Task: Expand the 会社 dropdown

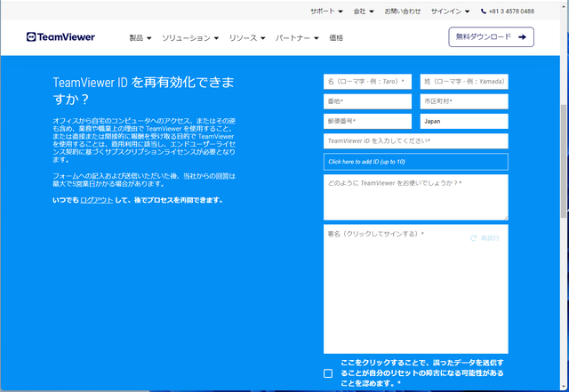Action: (x=364, y=12)
